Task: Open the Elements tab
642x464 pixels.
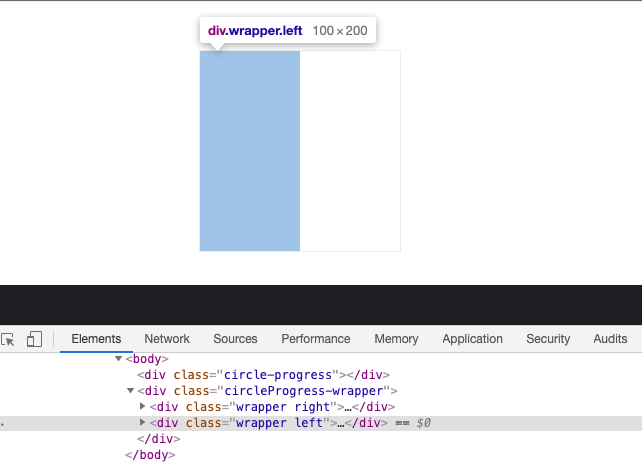Action: click(96, 339)
